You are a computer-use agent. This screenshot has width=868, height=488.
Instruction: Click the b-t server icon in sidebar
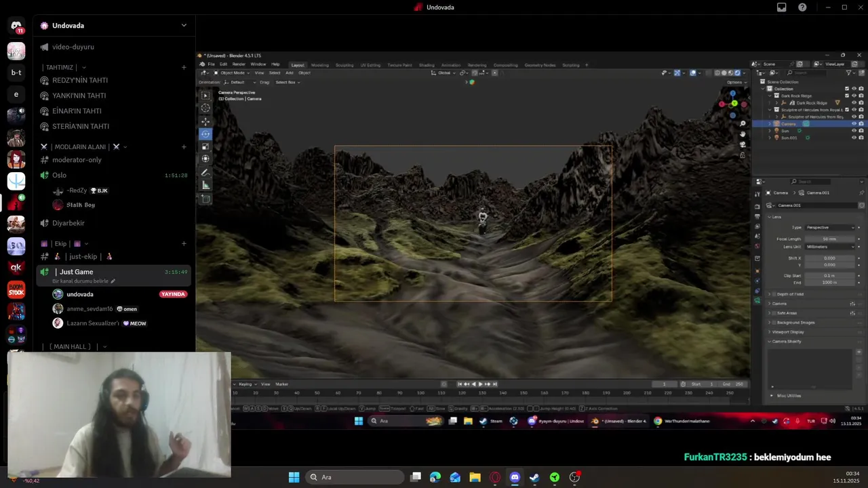(x=16, y=73)
